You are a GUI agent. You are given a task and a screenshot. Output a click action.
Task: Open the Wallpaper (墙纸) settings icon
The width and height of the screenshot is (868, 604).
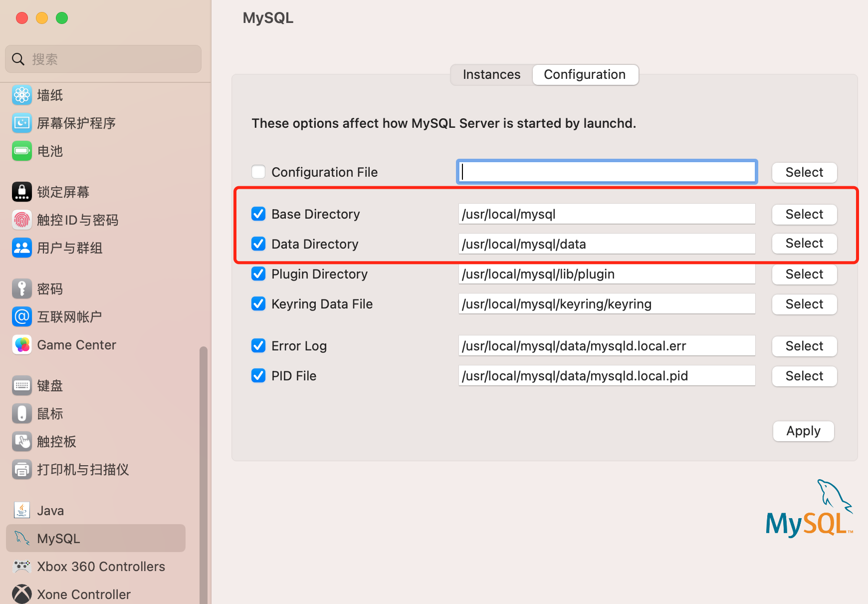click(22, 95)
